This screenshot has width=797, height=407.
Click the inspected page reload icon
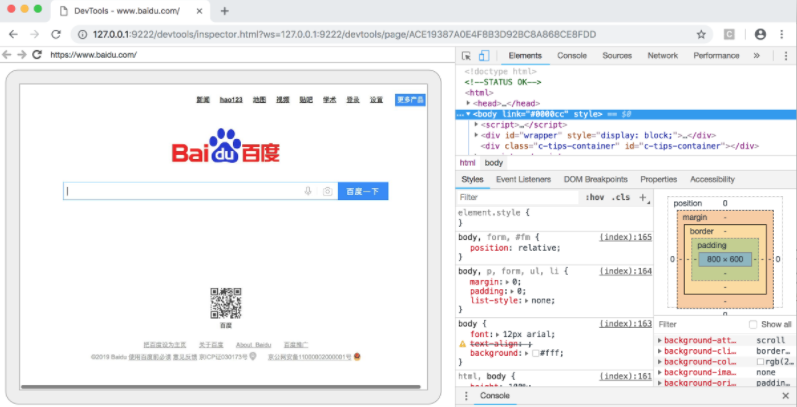[x=37, y=54]
